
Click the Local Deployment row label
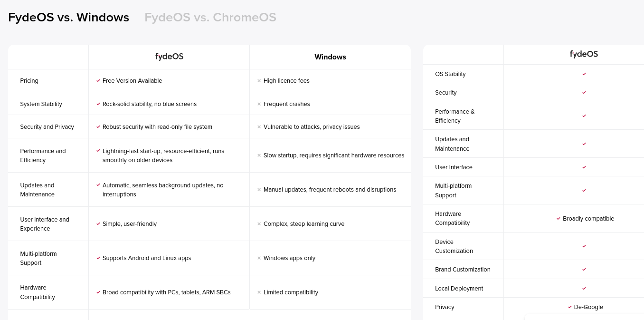459,289
